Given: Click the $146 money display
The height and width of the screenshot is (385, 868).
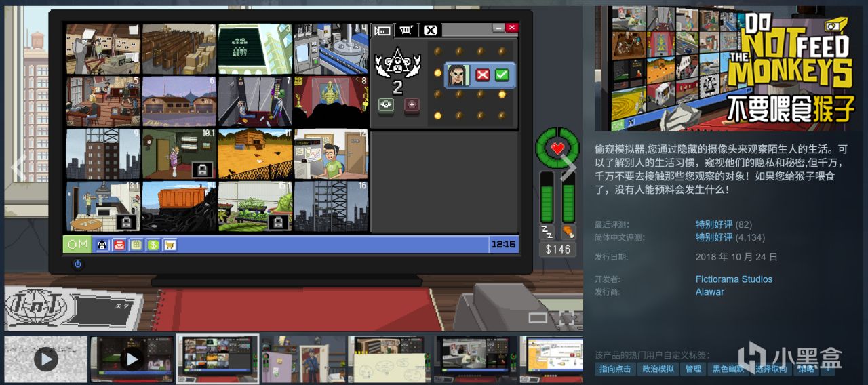Looking at the screenshot, I should [x=558, y=249].
